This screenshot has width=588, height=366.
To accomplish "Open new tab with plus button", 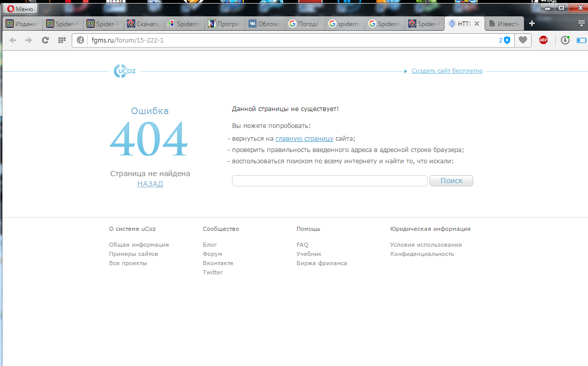I will [x=532, y=24].
